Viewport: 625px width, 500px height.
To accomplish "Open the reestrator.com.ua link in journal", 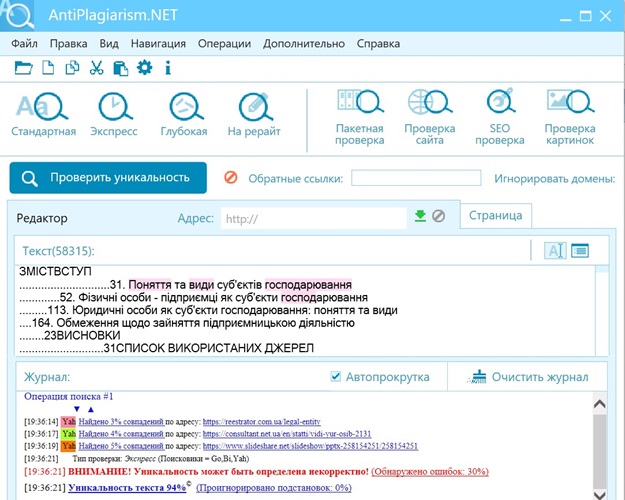I will (x=261, y=421).
